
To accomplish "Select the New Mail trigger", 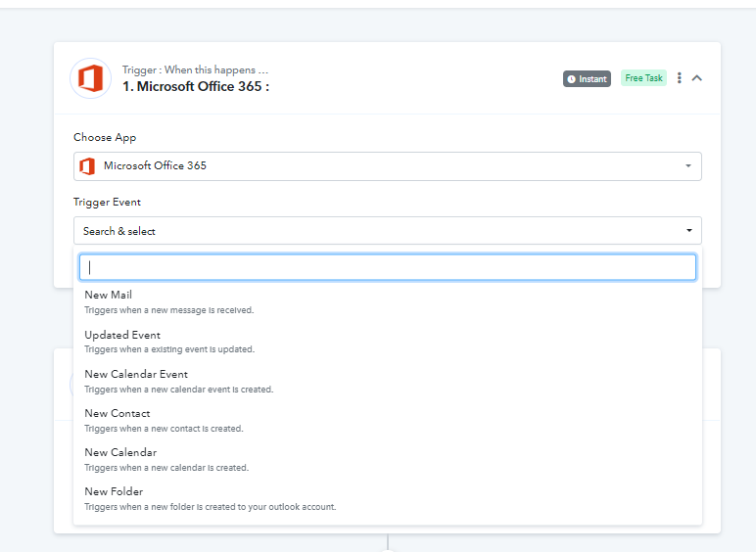I will pos(387,302).
